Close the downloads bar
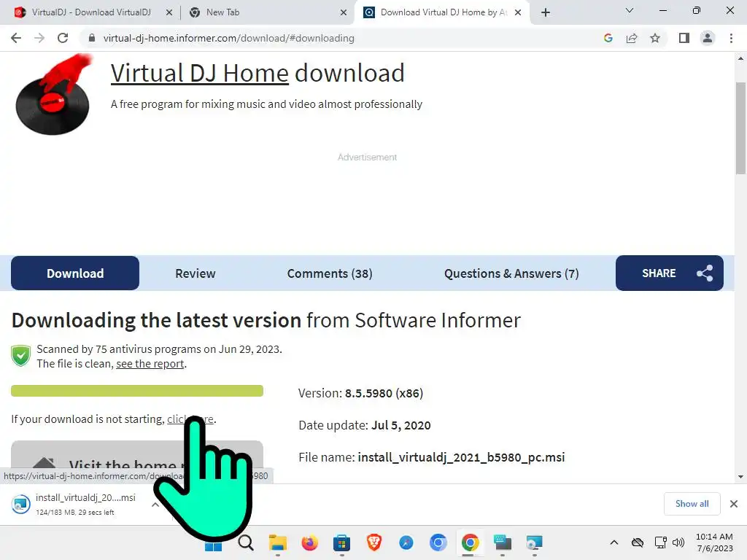Screen dimensions: 747x560 point(734,504)
